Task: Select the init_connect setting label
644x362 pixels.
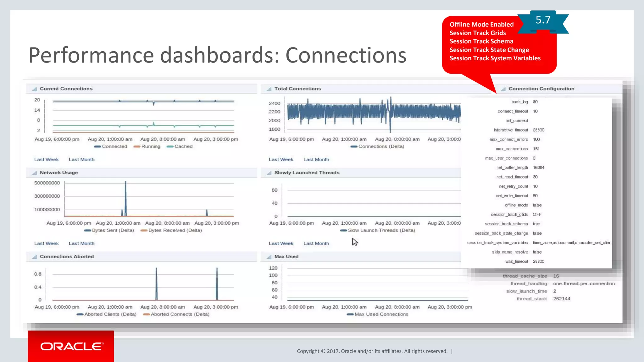Action: click(517, 121)
